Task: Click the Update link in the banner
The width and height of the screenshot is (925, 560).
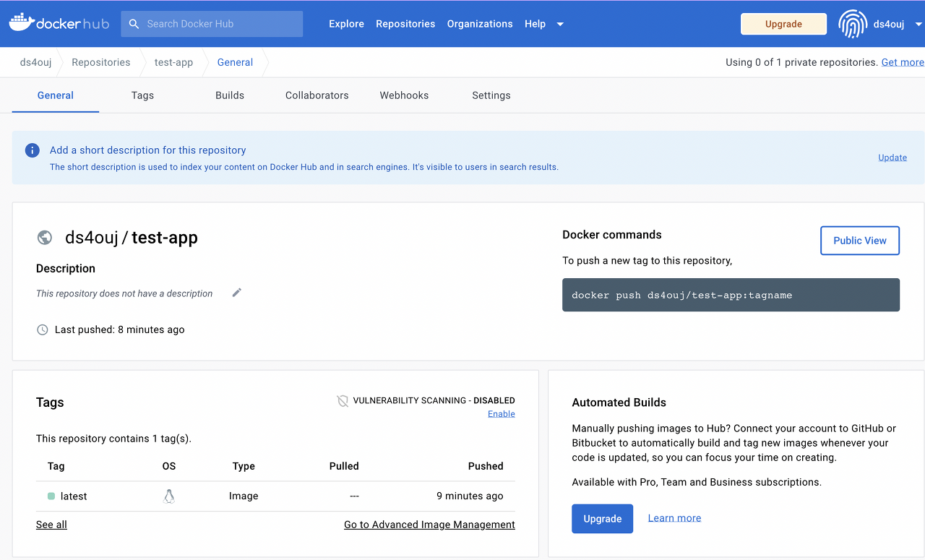Action: pos(892,158)
